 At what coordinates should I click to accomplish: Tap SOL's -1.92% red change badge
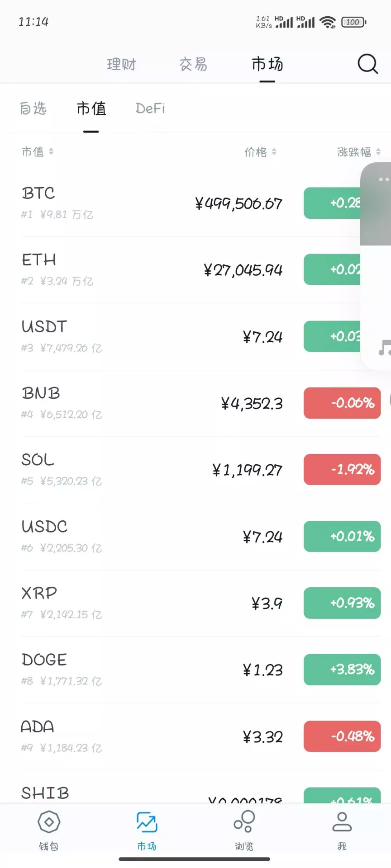point(342,469)
